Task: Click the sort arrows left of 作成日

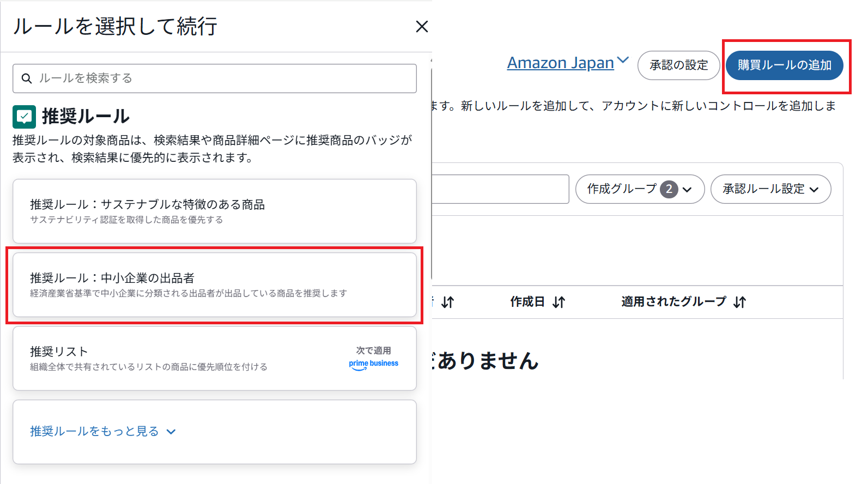Action: [x=448, y=302]
